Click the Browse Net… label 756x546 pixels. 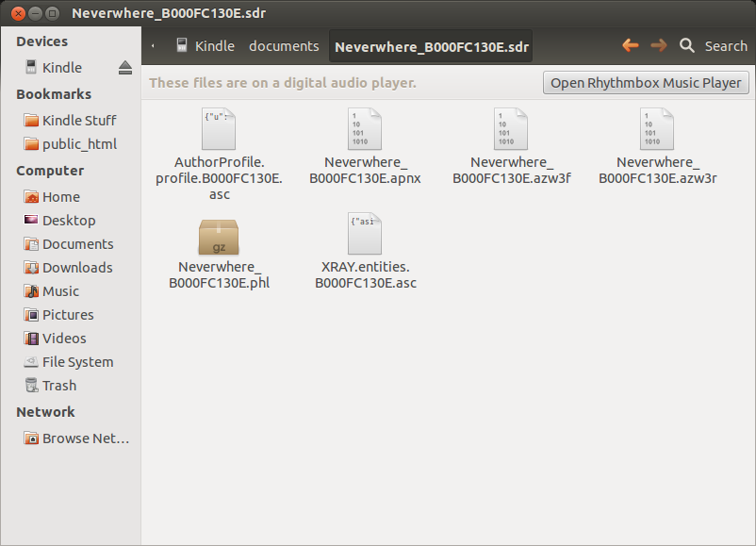[86, 438]
